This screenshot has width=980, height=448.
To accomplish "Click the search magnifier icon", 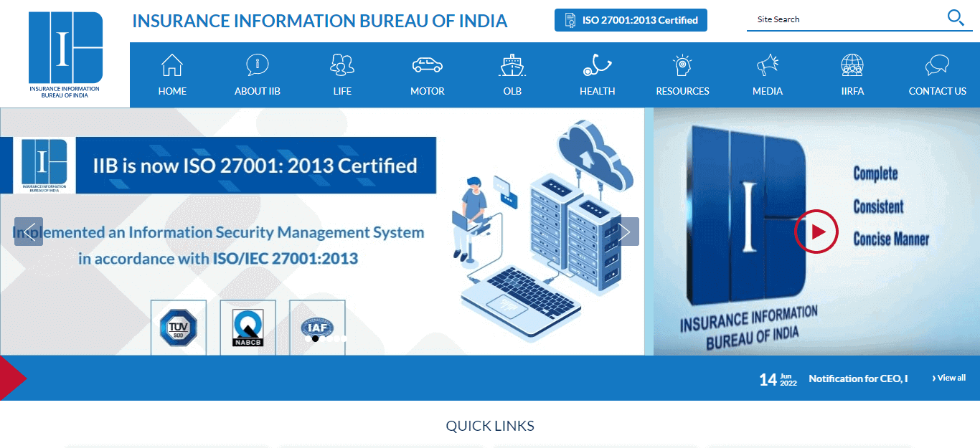I will coord(955,18).
